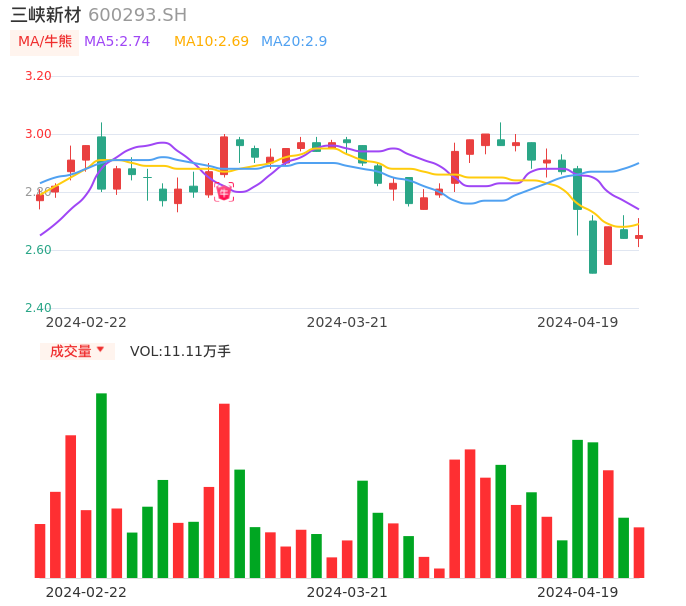Viewport: 686px width, 606px height.
Task: Click the tallest green volume bar
Action: point(101,485)
